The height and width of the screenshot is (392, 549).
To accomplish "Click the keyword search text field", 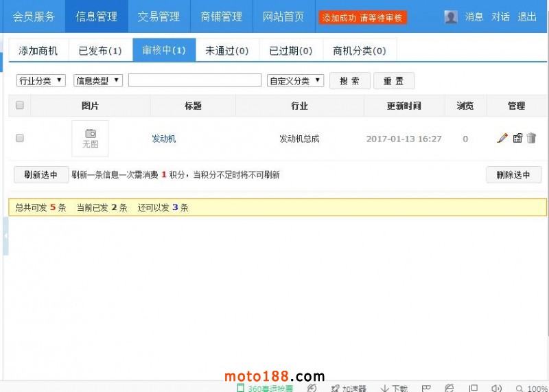I will [195, 80].
